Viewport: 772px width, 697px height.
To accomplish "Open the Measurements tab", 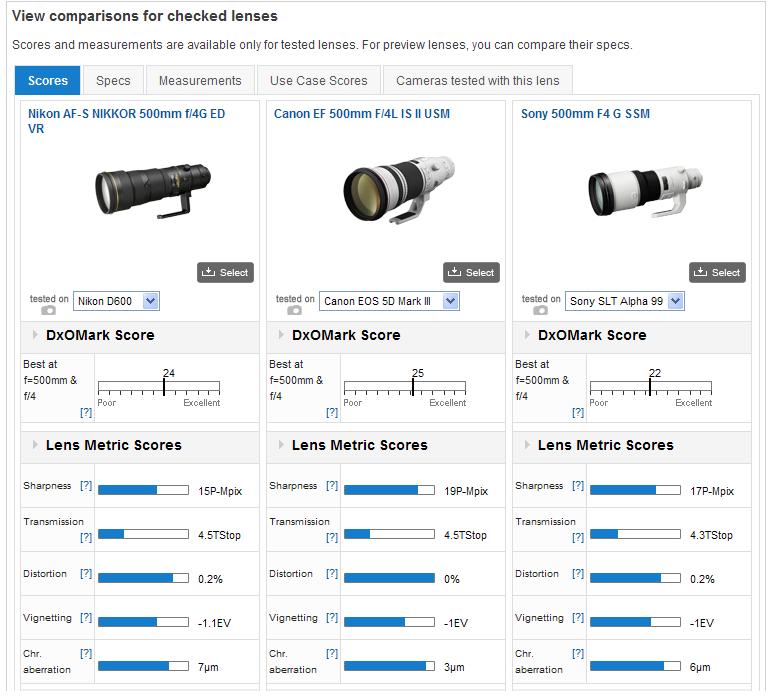I will 200,80.
